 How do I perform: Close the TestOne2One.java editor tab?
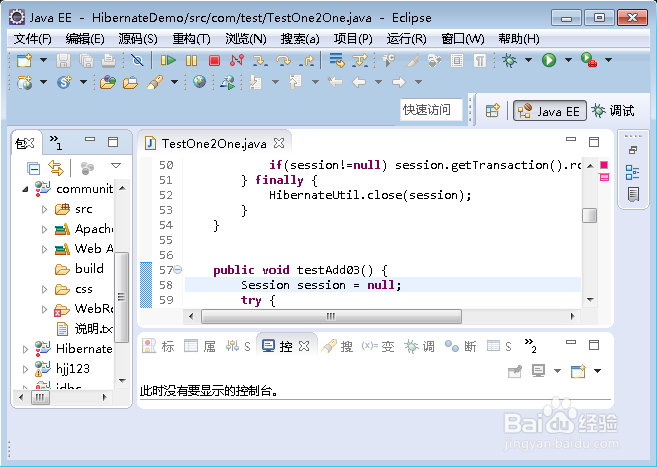point(279,143)
